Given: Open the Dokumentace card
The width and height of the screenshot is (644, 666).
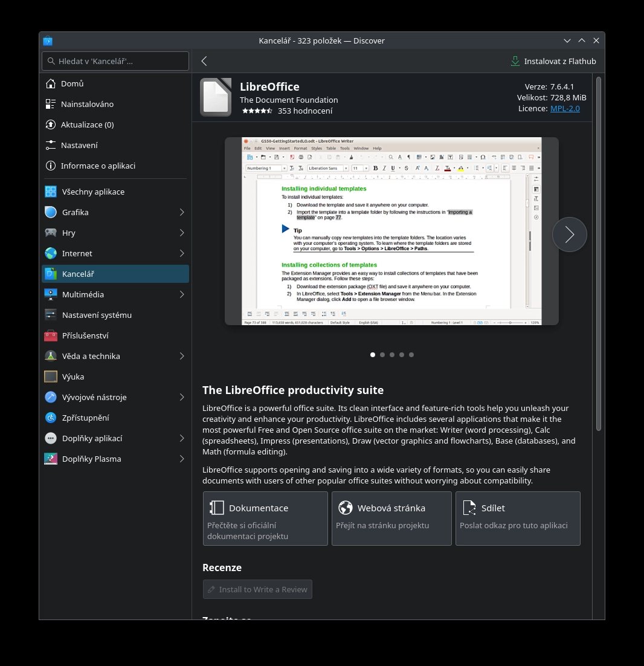Looking at the screenshot, I should 265,518.
